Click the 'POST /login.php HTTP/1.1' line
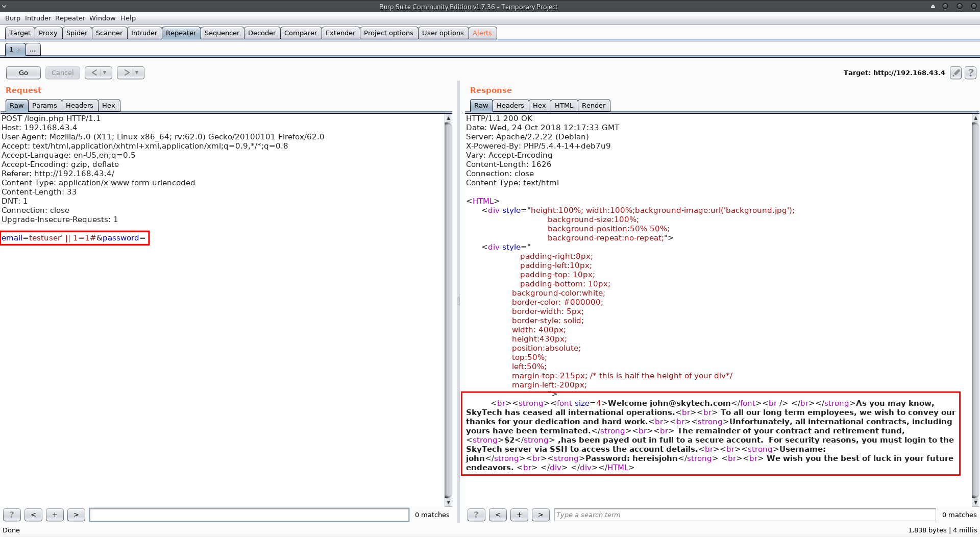 pyautogui.click(x=51, y=118)
